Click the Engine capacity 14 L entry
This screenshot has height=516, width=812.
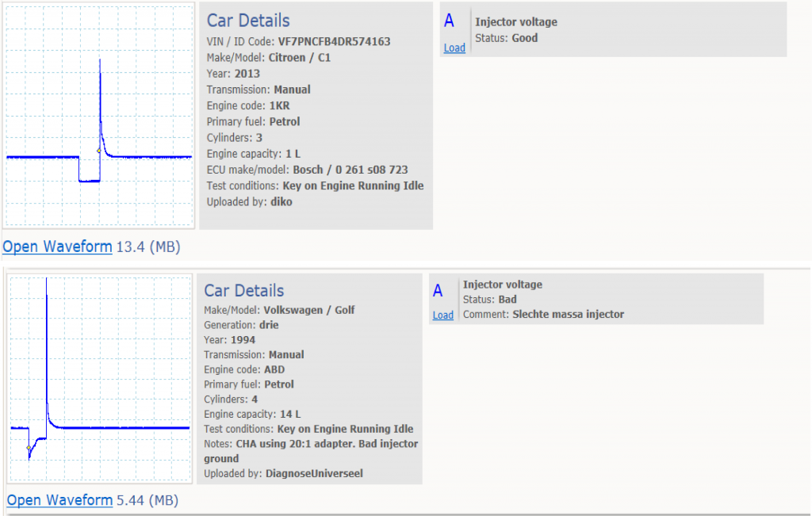252,414
